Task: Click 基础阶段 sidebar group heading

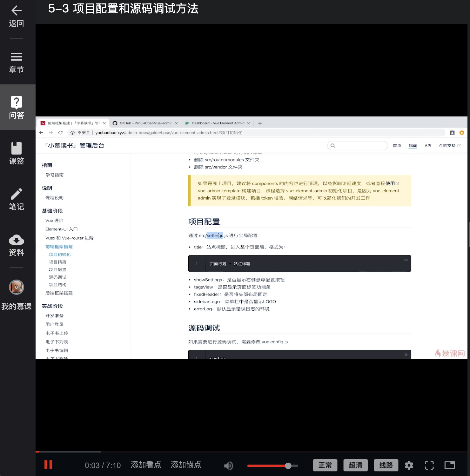Action: (52, 211)
